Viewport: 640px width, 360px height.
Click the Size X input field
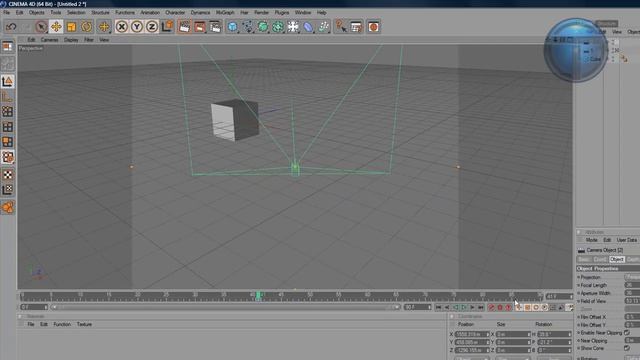coord(513,334)
